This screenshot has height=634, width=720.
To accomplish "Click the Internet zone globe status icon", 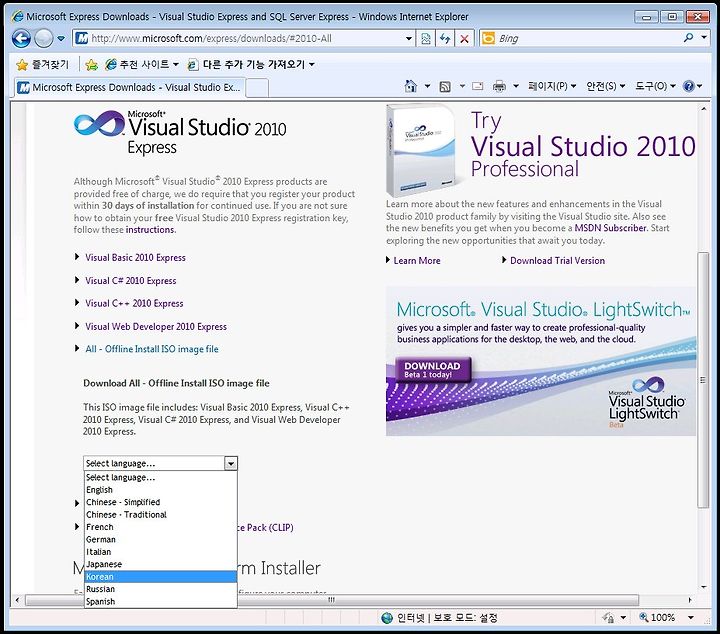I will [387, 618].
